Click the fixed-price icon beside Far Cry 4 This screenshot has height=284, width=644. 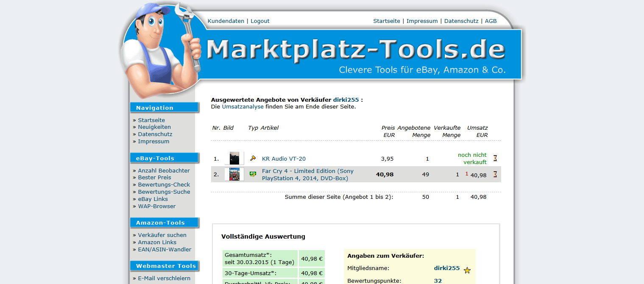point(253,174)
